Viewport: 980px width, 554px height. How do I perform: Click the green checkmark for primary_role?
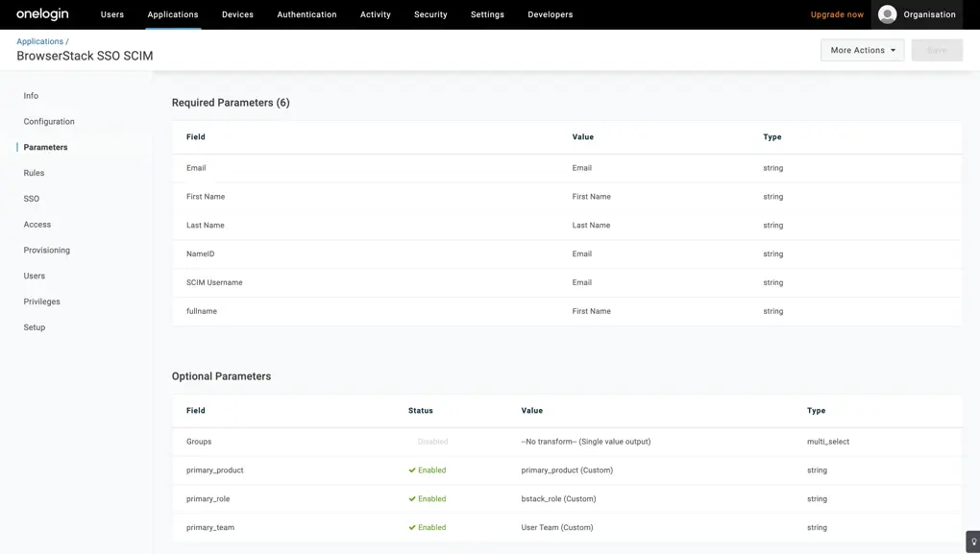412,499
